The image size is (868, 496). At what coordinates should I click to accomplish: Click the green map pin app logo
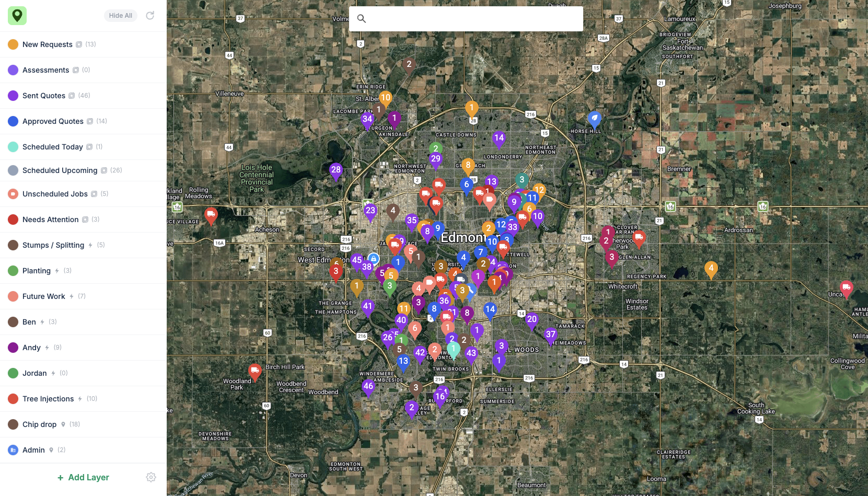click(x=17, y=16)
